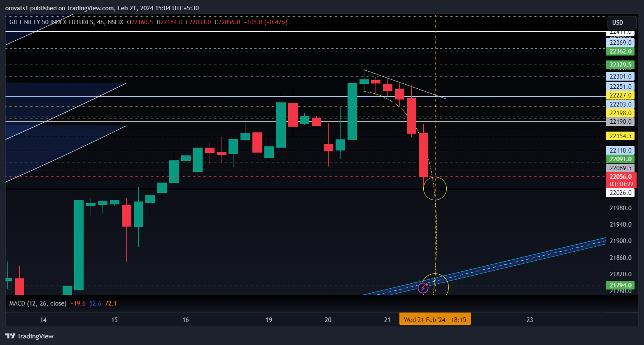This screenshot has width=644, height=345.
Task: Click the MACD value -19.6
Action: pos(78,303)
